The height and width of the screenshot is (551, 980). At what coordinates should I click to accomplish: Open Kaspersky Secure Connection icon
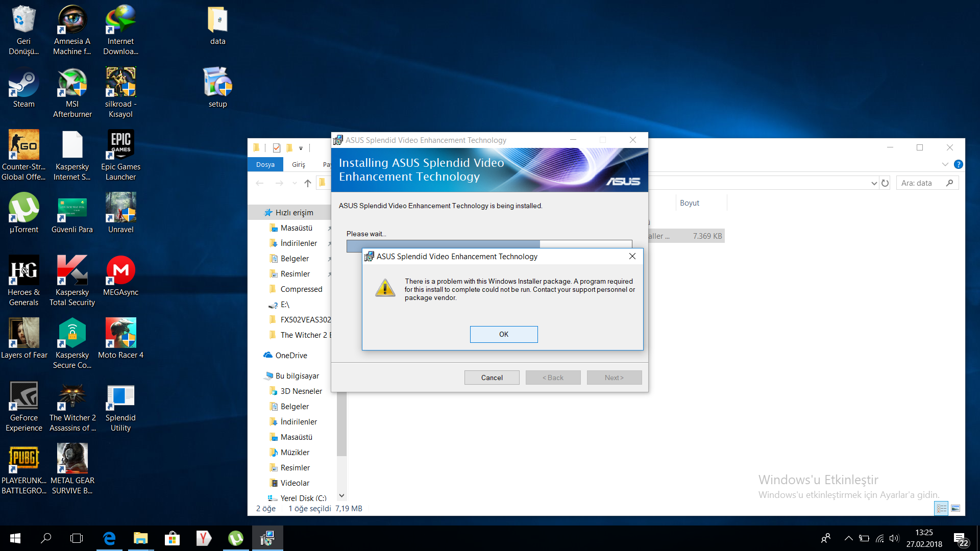click(x=72, y=344)
